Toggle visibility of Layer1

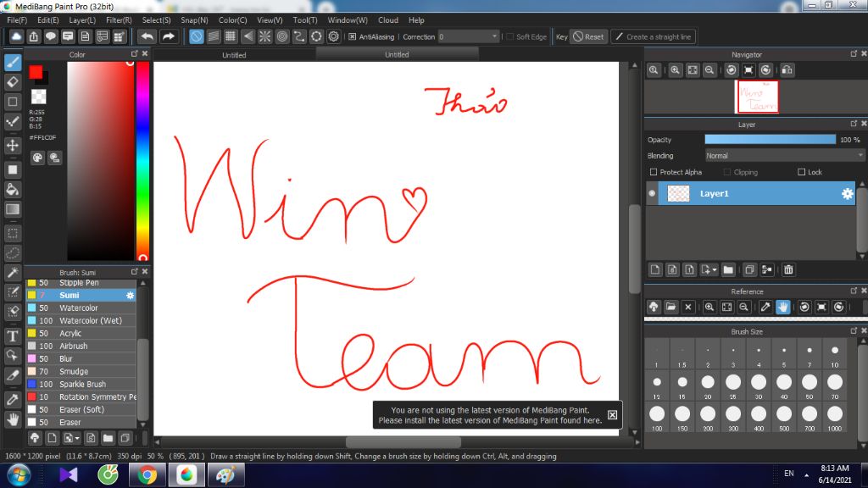pos(652,194)
